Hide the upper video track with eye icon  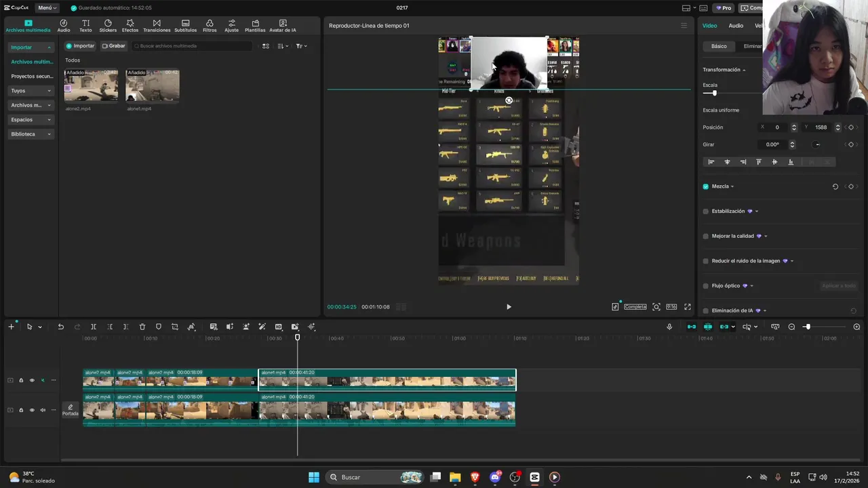[x=32, y=380]
